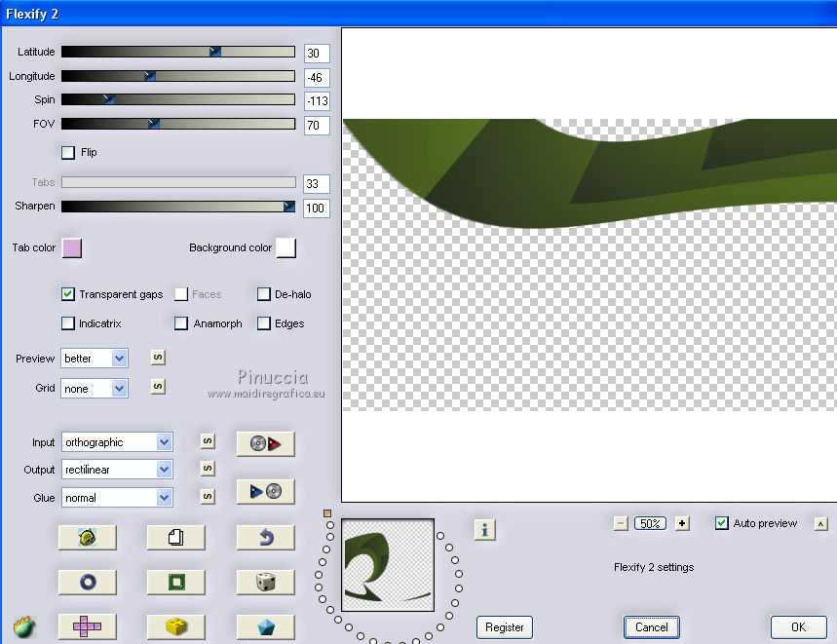The image size is (837, 644).
Task: Click the FOV value field
Action: [317, 126]
